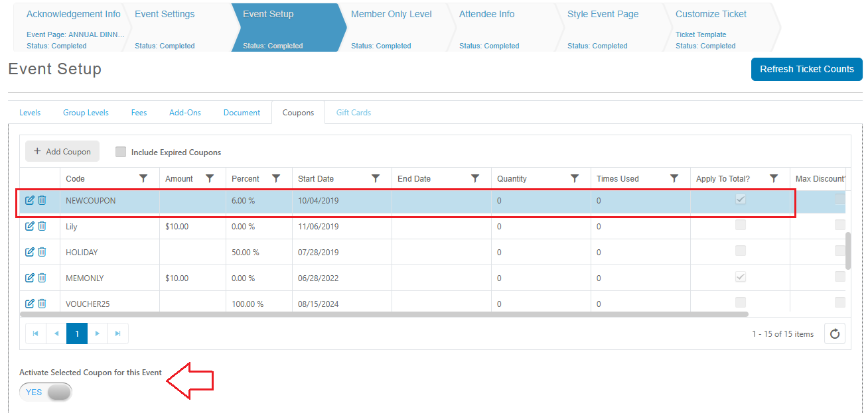
Task: Click the 50.00 % percent cell
Action: point(259,252)
